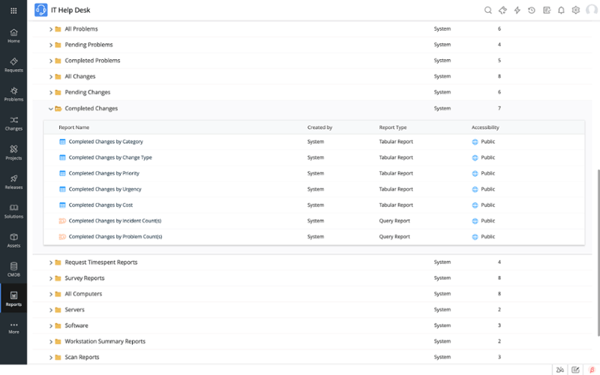Open Completed Changes by Cost report

pyautogui.click(x=101, y=205)
